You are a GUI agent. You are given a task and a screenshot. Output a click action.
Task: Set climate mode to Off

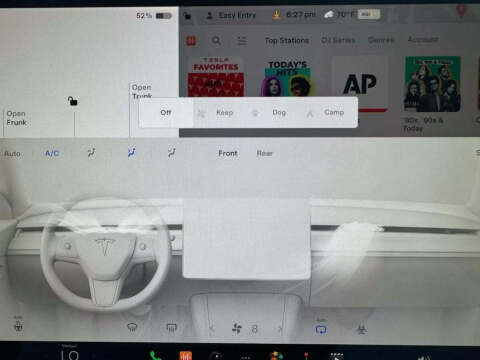coord(166,113)
